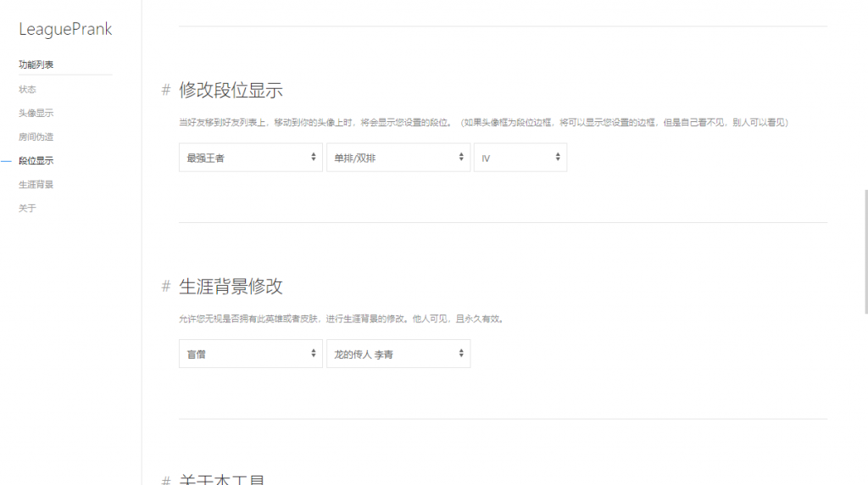This screenshot has width=868, height=485.
Task: Open the 关于 sidebar entry
Action: [x=28, y=208]
